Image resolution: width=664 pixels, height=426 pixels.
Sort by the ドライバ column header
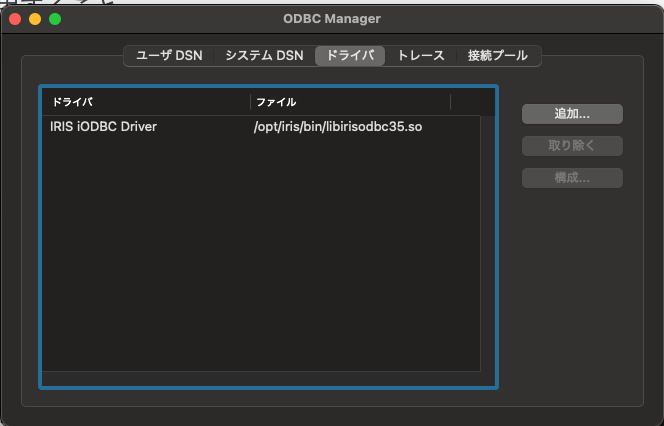click(145, 102)
